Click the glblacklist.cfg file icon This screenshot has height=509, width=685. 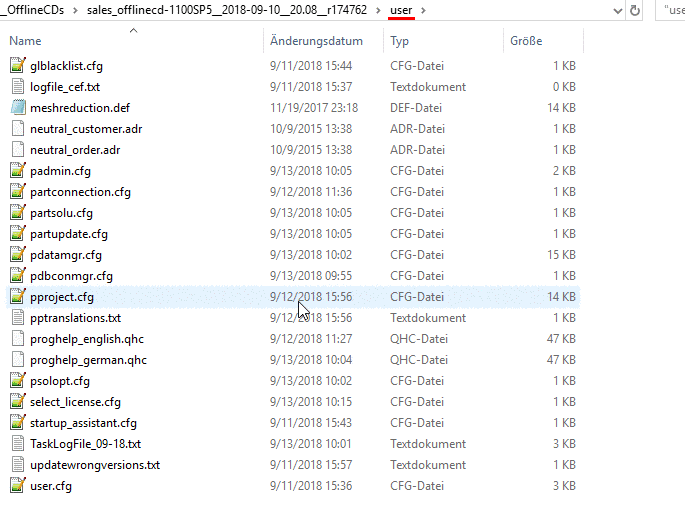(17, 66)
